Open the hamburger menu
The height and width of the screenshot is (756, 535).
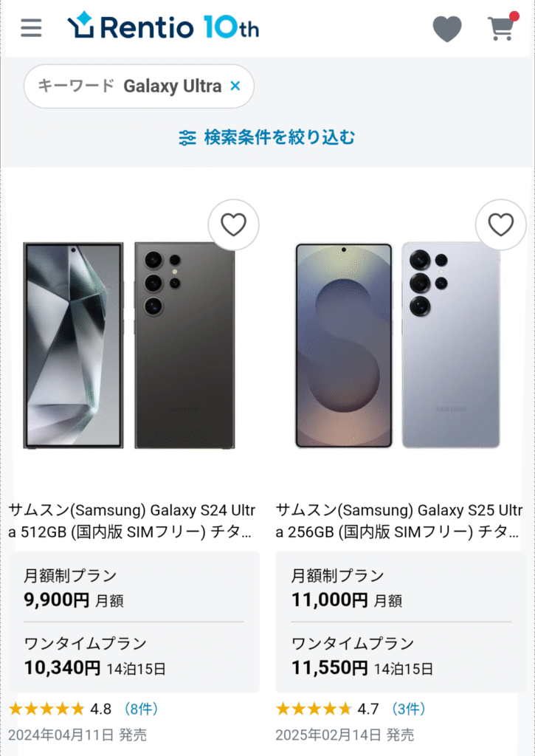31,28
